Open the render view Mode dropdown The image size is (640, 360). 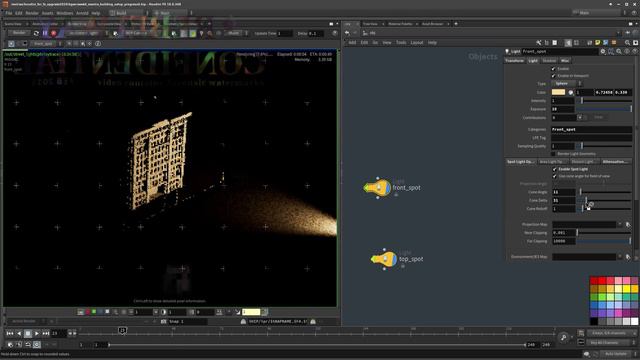(236, 33)
